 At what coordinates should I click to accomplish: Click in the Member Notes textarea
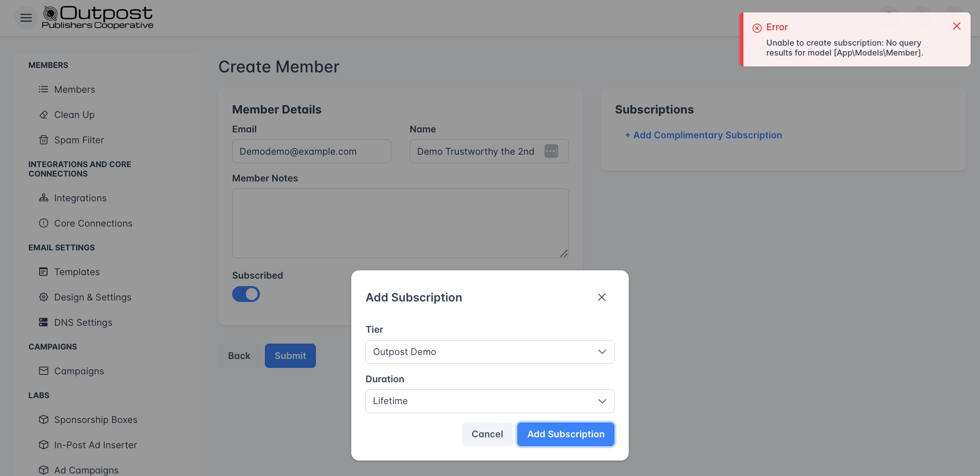coord(400,223)
